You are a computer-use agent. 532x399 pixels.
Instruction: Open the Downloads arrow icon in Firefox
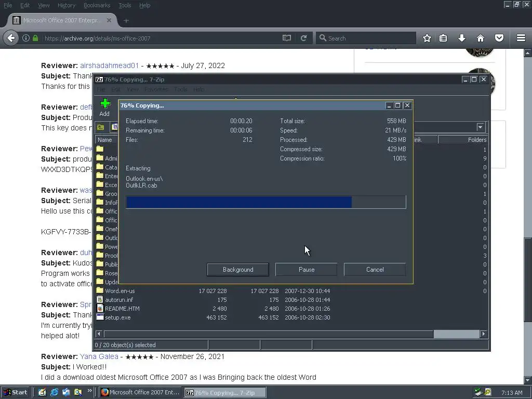point(462,38)
